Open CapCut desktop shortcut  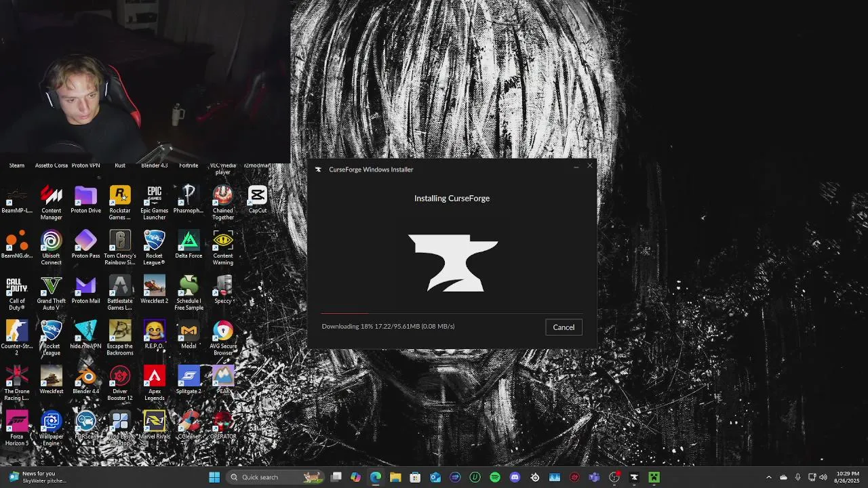tap(257, 200)
